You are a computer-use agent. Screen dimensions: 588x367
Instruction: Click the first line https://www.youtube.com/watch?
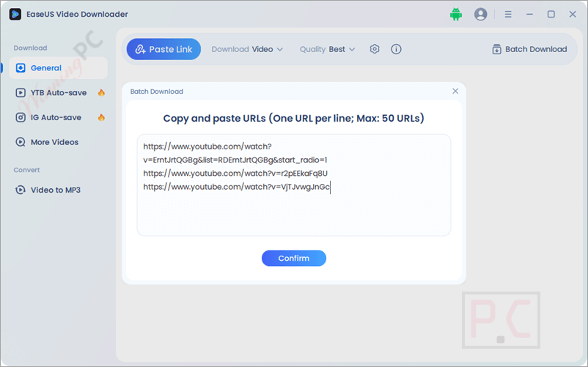pyautogui.click(x=207, y=147)
